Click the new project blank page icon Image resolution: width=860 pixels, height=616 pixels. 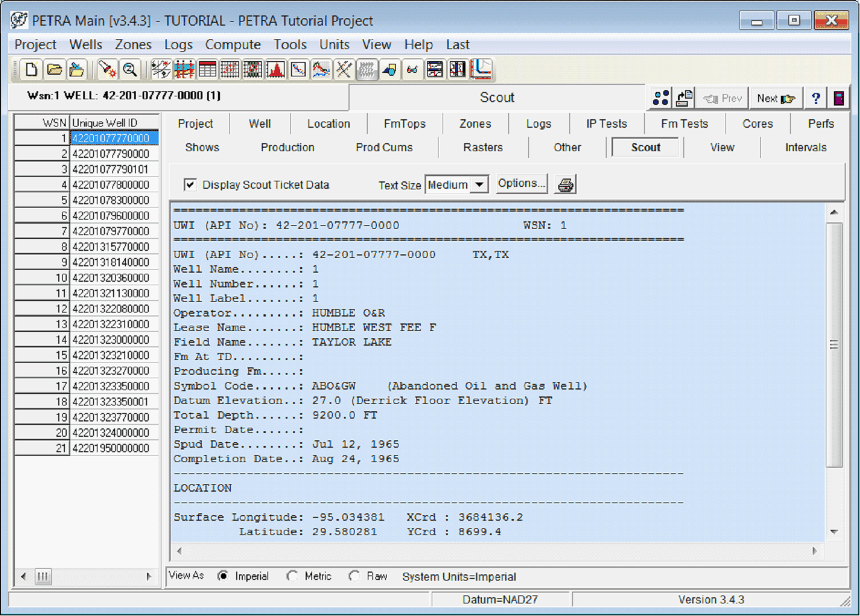(x=31, y=70)
